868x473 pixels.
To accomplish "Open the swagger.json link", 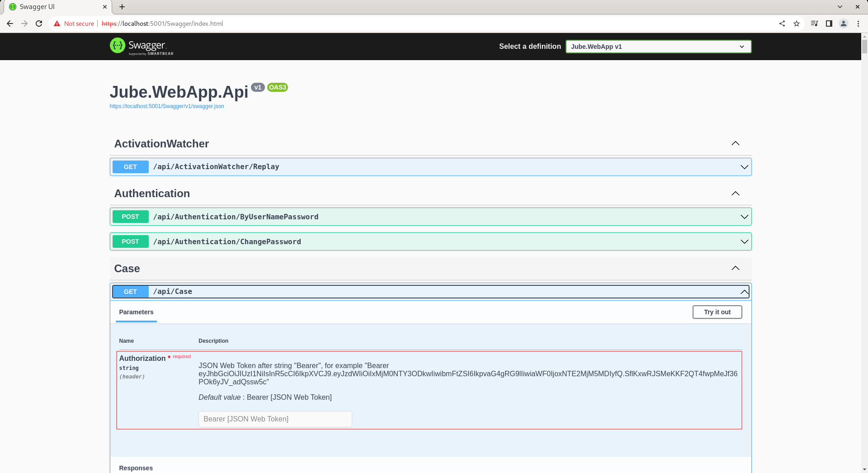I will pos(167,106).
